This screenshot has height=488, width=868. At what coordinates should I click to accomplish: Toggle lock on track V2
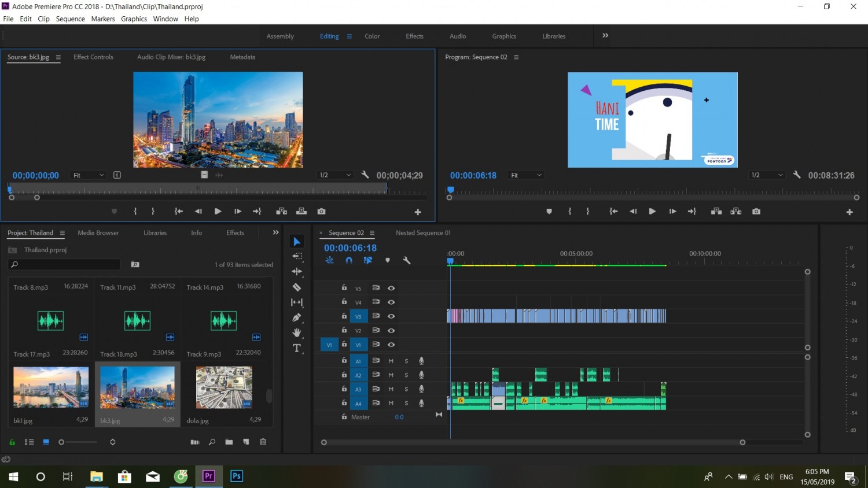pos(344,330)
